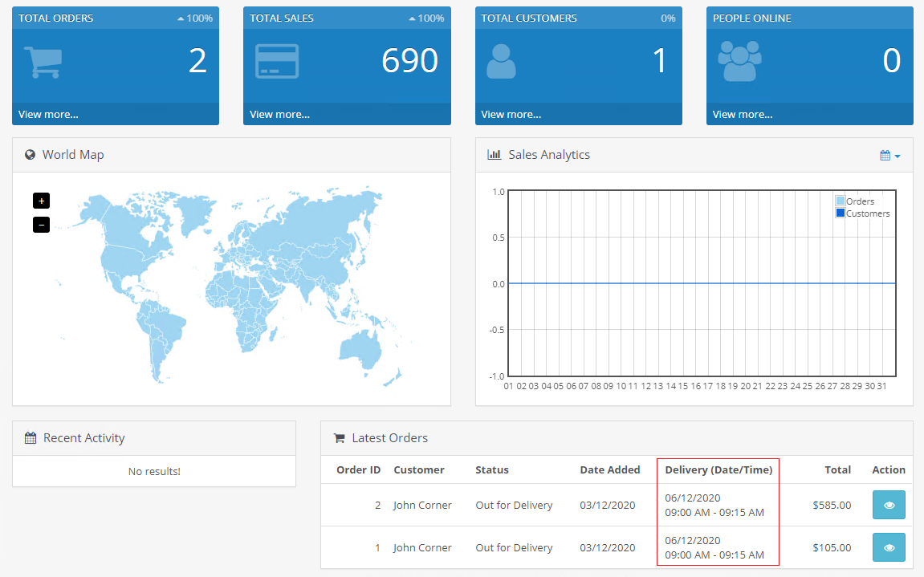This screenshot has width=924, height=577.
Task: Click the calendar icon beside Recent Activity
Action: [30, 438]
